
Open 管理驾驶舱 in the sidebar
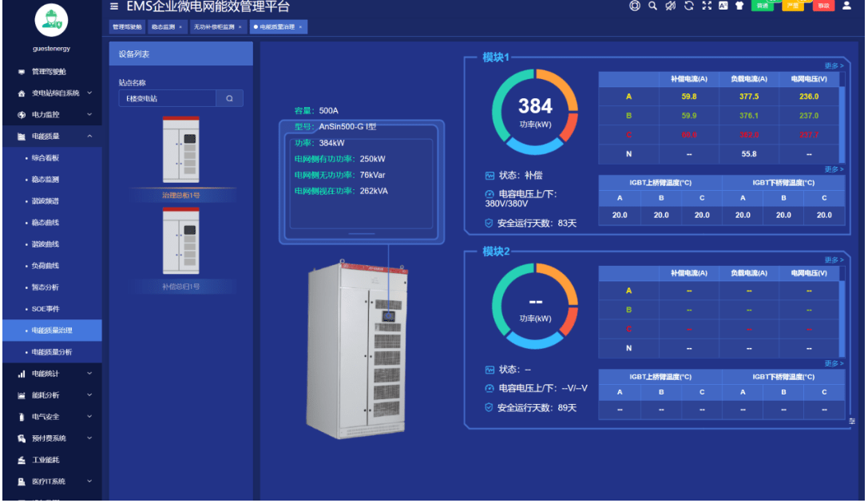(x=52, y=71)
